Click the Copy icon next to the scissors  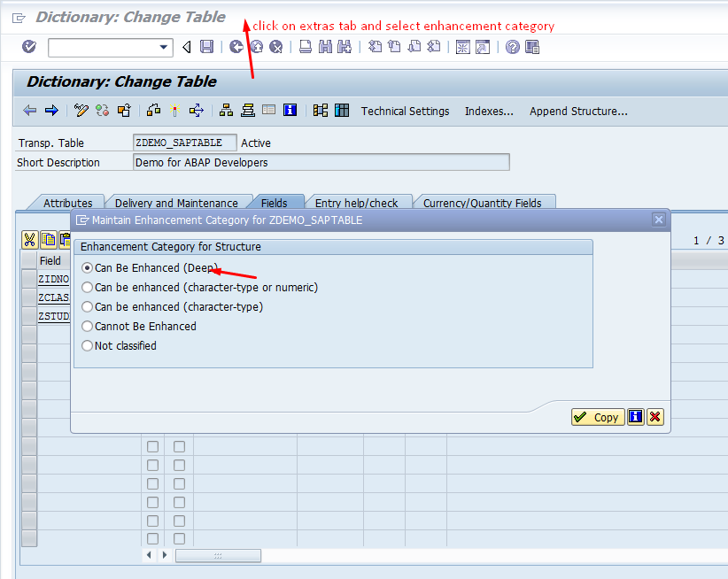point(50,241)
